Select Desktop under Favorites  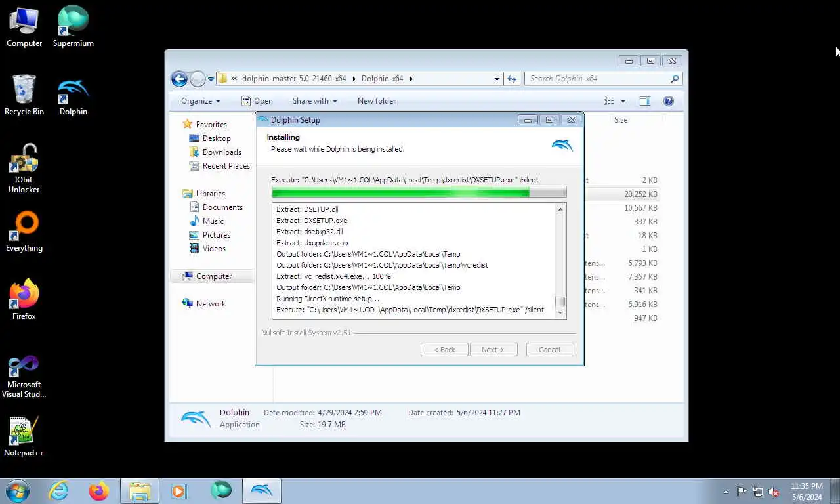pos(217,138)
